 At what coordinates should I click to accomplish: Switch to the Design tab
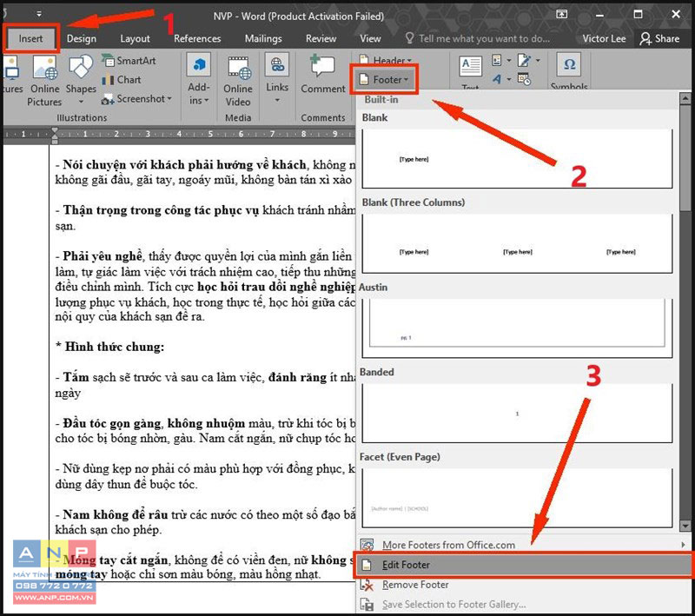81,38
